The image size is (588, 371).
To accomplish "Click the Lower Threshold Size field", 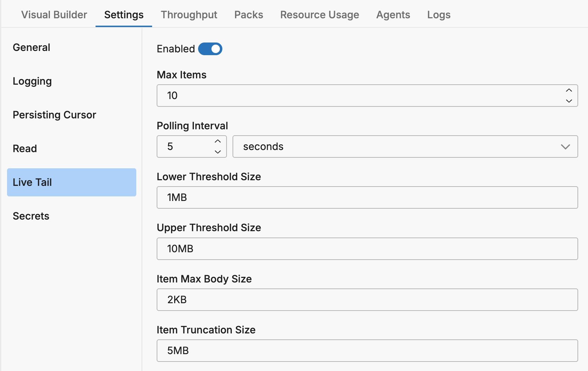I will (367, 197).
